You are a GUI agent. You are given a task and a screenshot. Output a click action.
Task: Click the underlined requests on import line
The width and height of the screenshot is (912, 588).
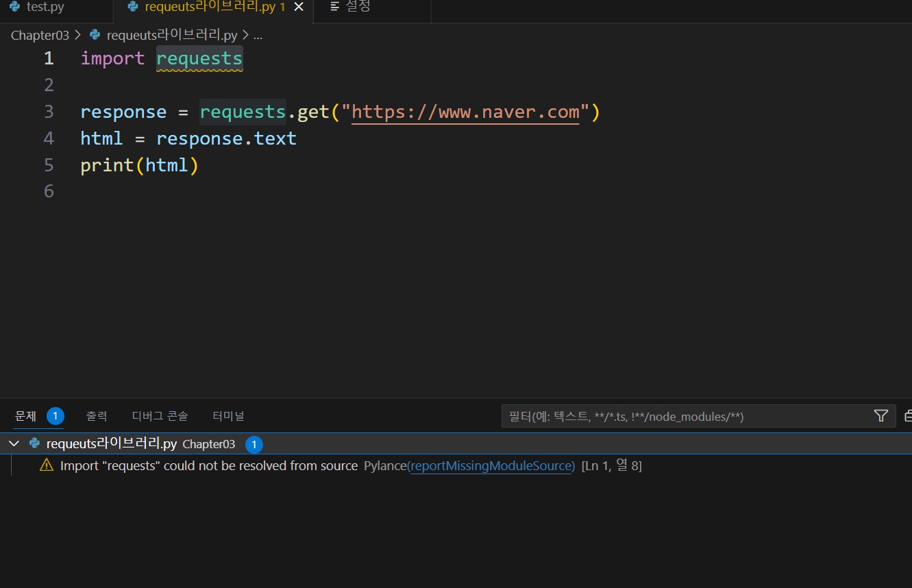199,59
